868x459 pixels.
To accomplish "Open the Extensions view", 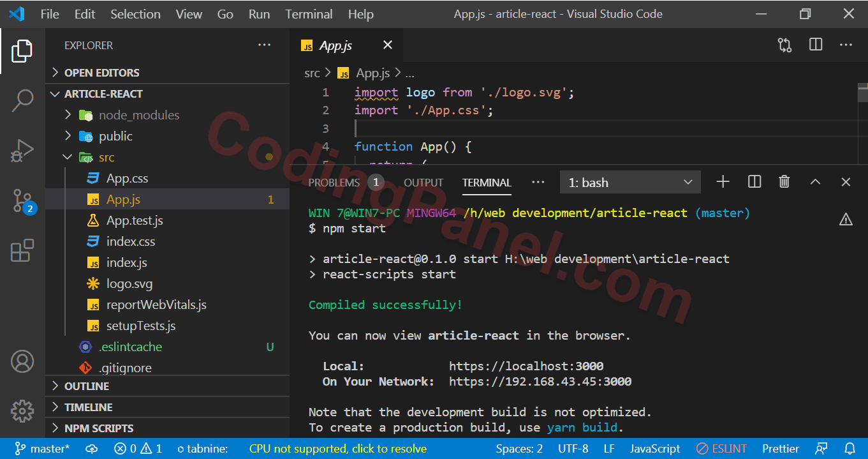I will tap(22, 250).
